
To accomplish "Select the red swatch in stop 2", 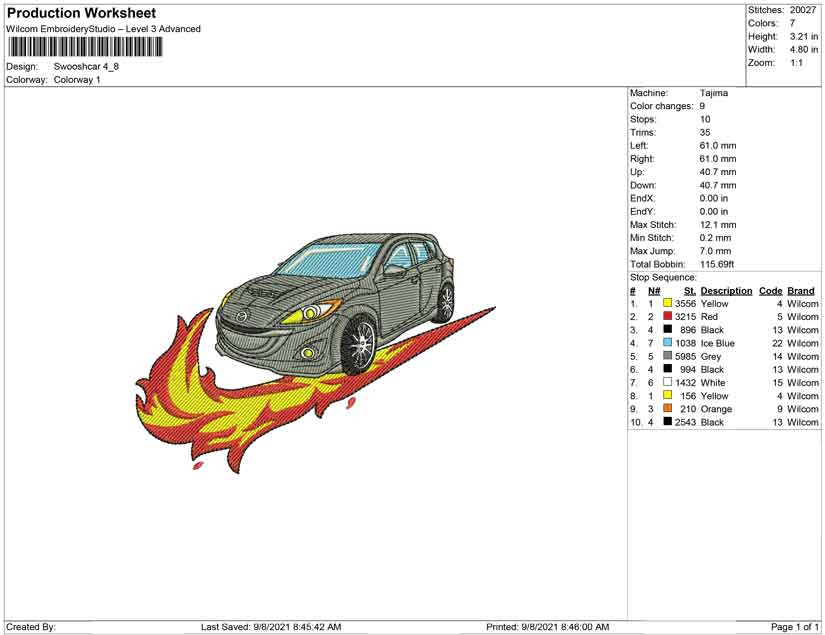I will point(667,317).
